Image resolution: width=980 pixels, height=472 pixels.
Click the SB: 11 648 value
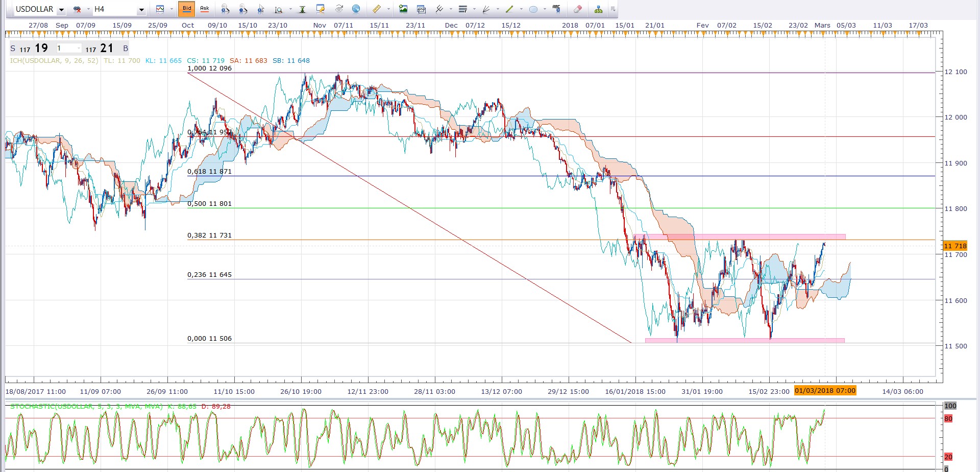[291, 60]
